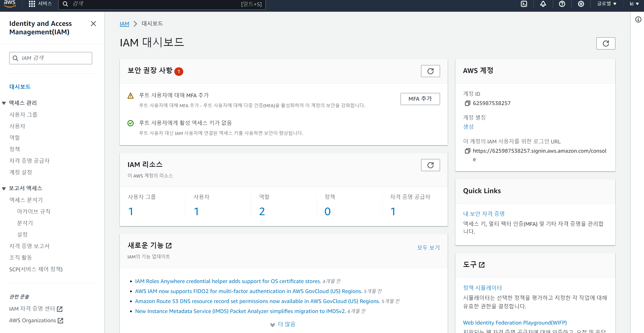
Task: Open 내 보안 자격 증명 quick link
Action: click(x=484, y=214)
